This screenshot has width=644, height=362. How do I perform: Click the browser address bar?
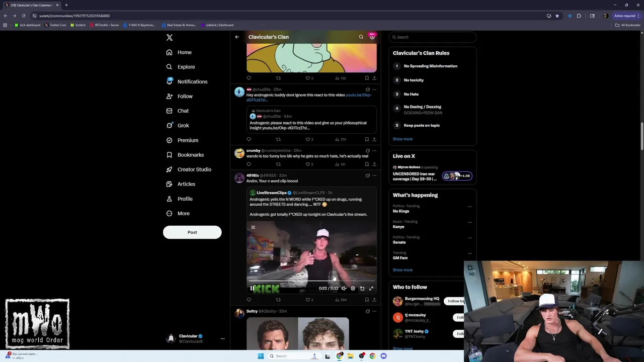pos(287,16)
